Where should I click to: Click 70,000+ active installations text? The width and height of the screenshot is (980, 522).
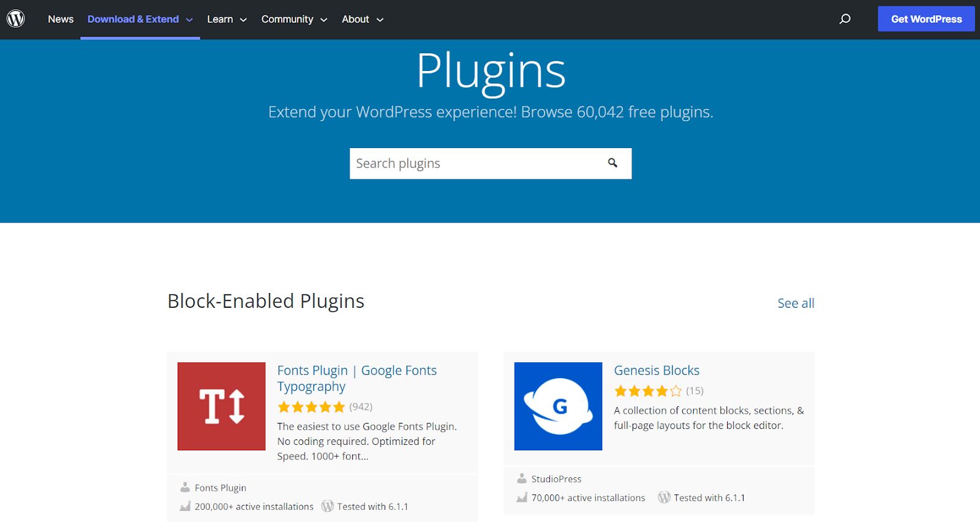click(588, 498)
